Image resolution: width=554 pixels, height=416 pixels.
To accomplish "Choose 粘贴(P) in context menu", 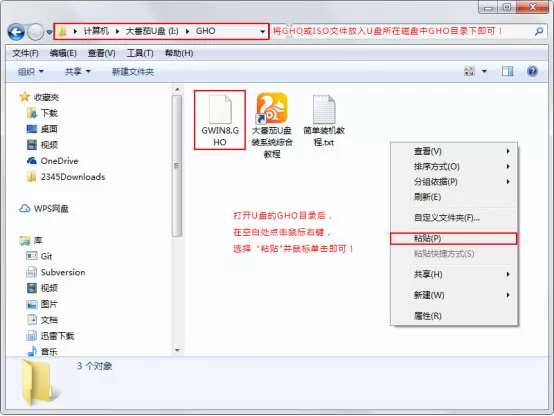I will pyautogui.click(x=454, y=239).
